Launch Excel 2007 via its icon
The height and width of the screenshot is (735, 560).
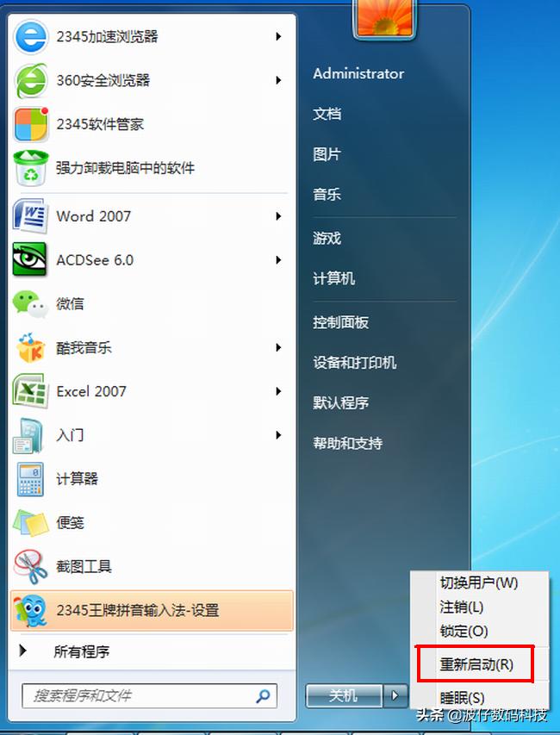pyautogui.click(x=30, y=391)
